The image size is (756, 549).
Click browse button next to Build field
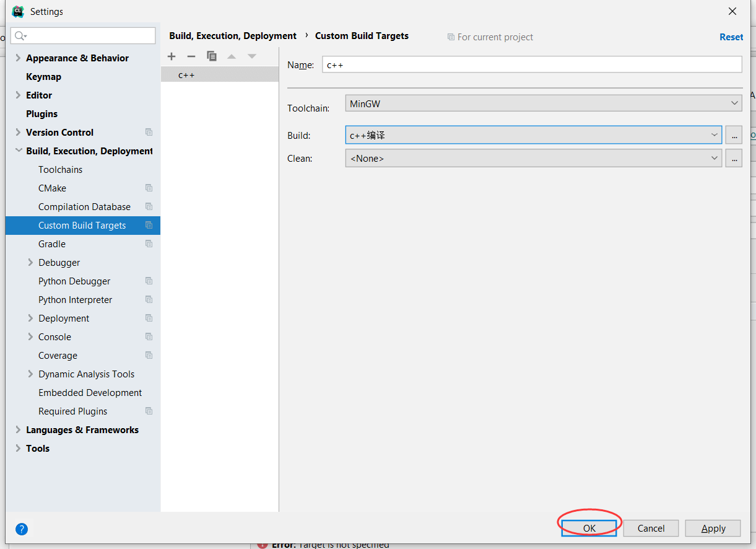tap(734, 135)
